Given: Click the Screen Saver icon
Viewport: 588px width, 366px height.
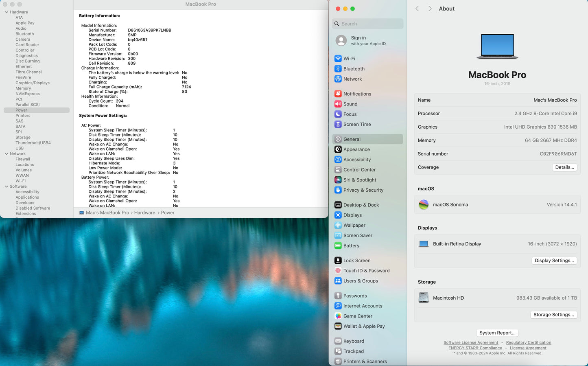Looking at the screenshot, I should click(338, 235).
